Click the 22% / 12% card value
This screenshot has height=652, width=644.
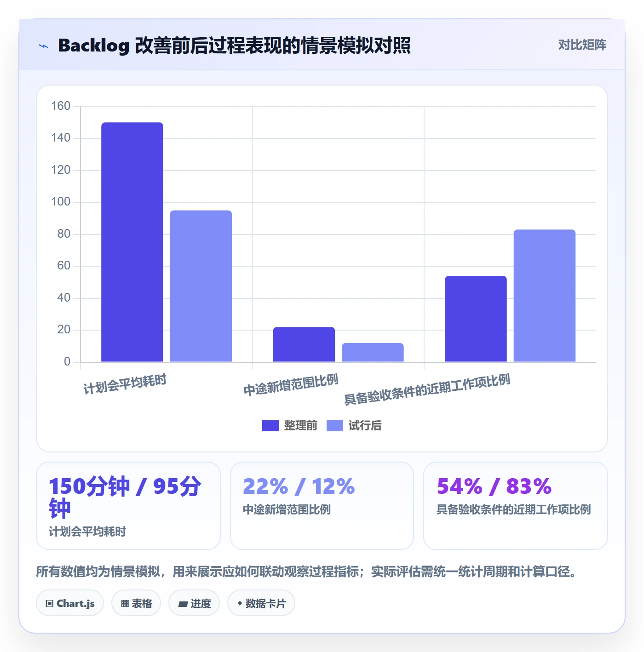(299, 486)
